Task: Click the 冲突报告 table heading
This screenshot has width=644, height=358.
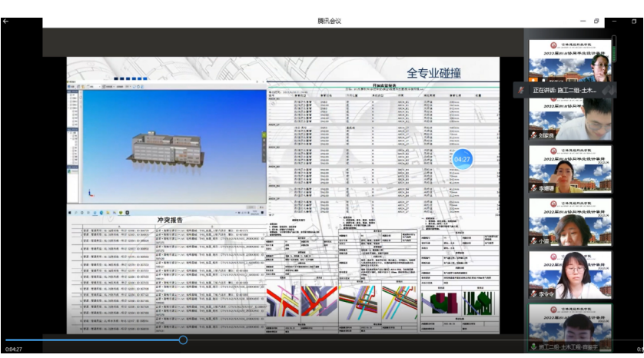Action: [x=170, y=220]
